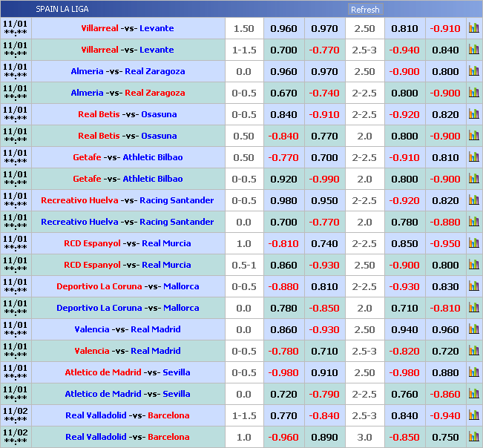Click -0.990 odds in Getafe-Athletic Bilbao row
The width and height of the screenshot is (483, 448).
324,179
